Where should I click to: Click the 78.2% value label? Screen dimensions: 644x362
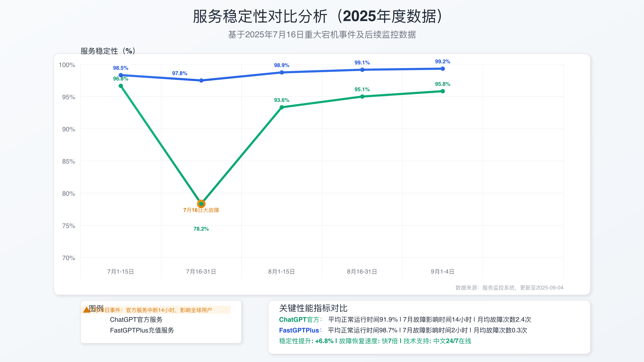point(201,229)
